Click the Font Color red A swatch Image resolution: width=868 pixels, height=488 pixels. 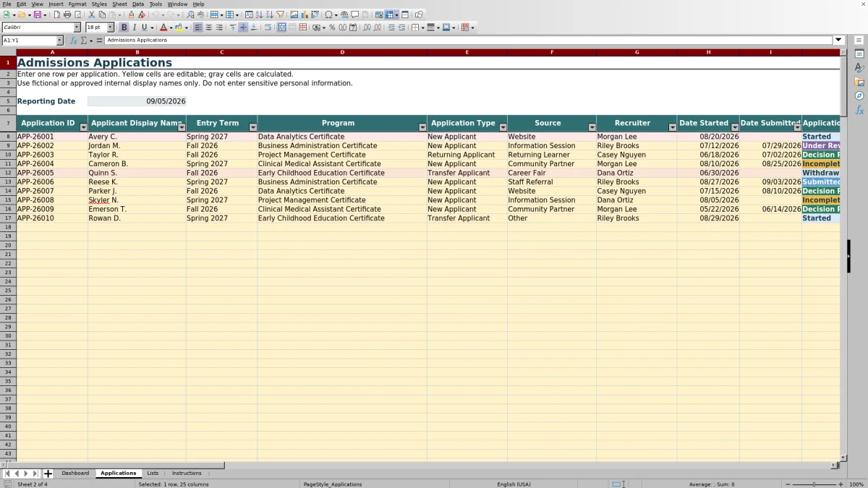click(x=163, y=27)
